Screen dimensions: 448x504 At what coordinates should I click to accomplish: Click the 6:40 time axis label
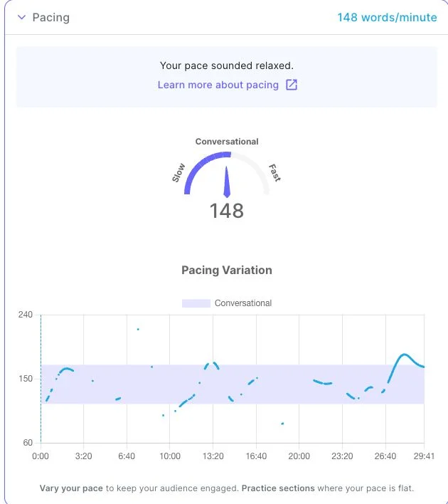[x=127, y=456]
